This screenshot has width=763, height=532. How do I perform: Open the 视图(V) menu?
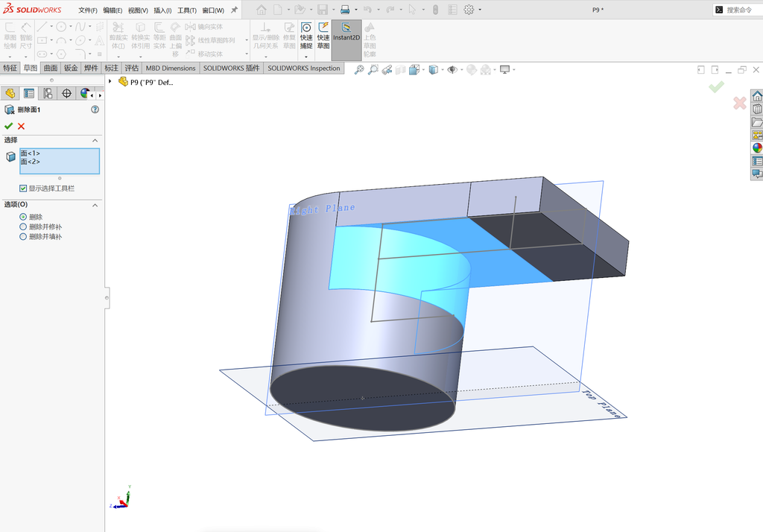click(138, 10)
